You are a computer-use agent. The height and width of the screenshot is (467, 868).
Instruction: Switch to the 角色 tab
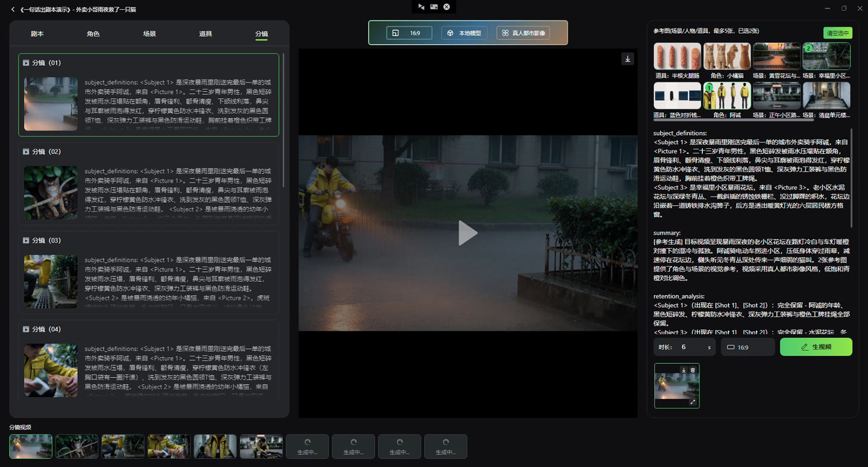(93, 34)
